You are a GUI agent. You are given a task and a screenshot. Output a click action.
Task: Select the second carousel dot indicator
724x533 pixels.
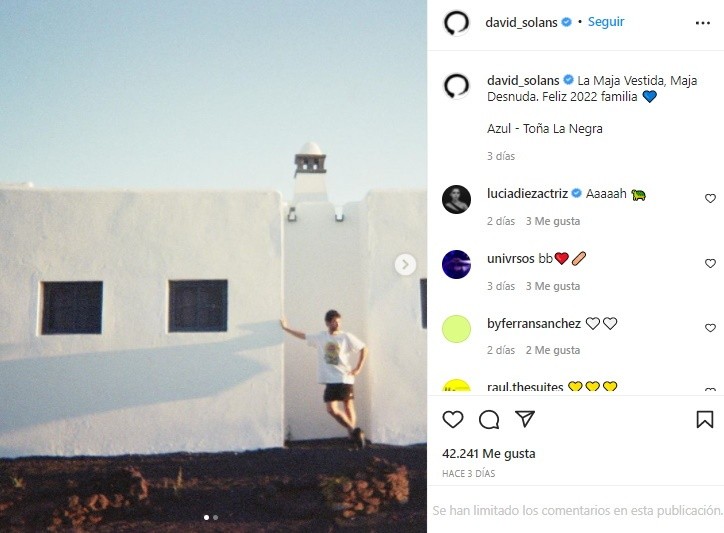(216, 517)
